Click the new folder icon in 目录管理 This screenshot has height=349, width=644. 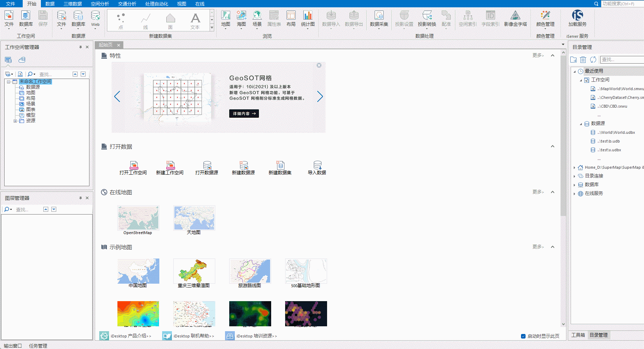573,60
